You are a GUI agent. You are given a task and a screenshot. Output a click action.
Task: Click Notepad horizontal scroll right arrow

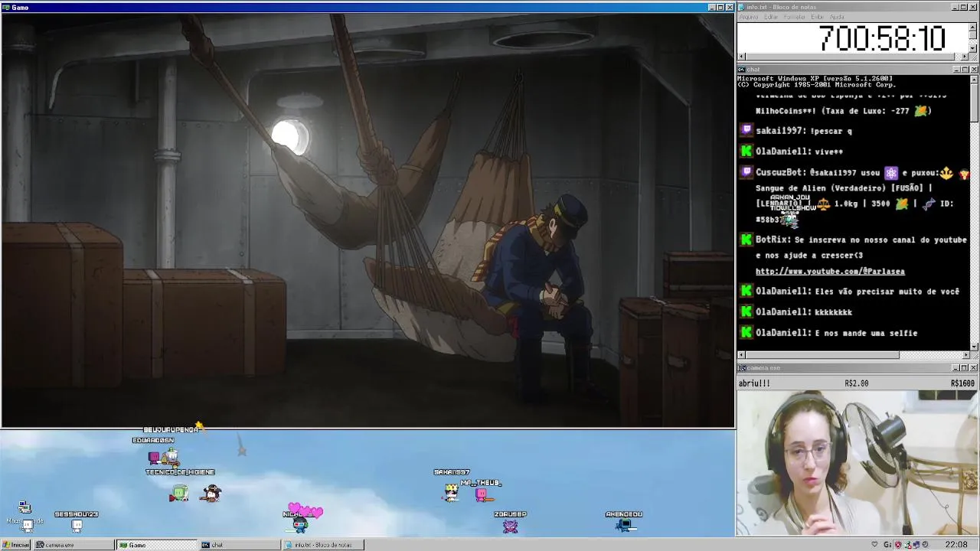point(965,57)
